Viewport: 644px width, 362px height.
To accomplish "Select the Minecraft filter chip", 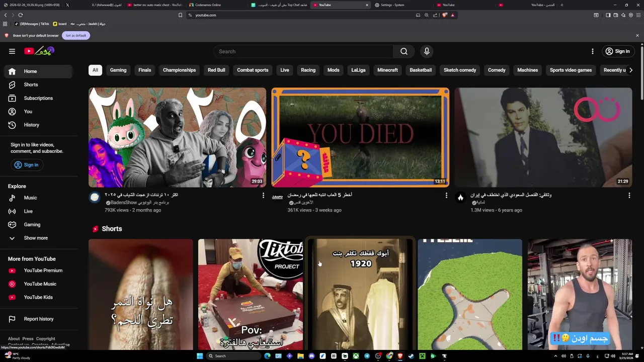I will (387, 70).
